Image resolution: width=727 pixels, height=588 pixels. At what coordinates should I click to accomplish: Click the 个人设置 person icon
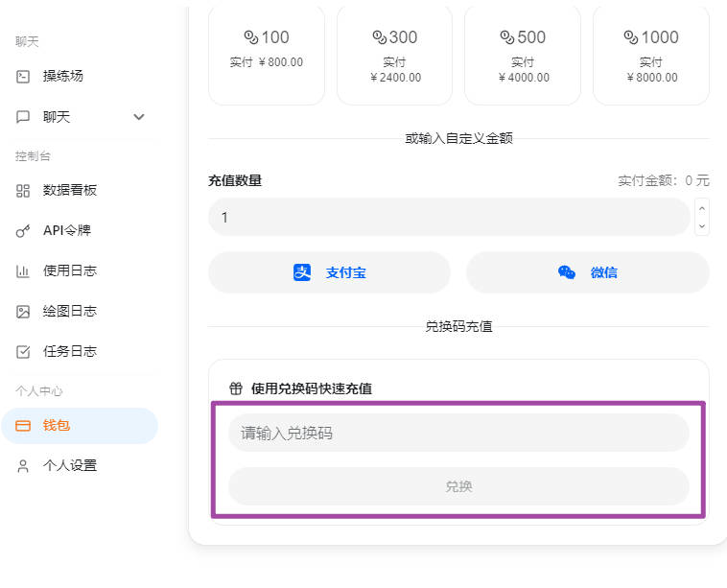[x=23, y=466]
